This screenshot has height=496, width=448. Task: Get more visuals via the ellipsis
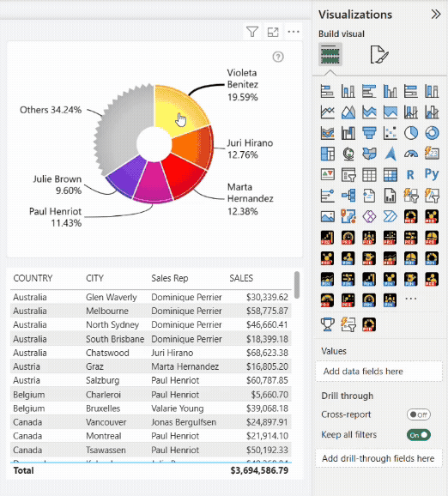pos(410,299)
